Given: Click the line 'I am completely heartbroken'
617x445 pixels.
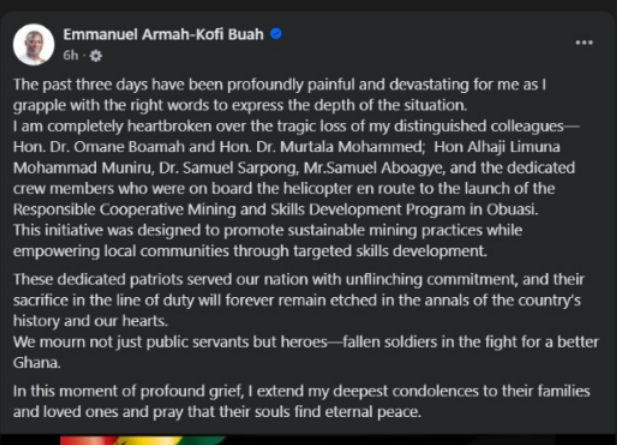Looking at the screenshot, I should 296,126.
